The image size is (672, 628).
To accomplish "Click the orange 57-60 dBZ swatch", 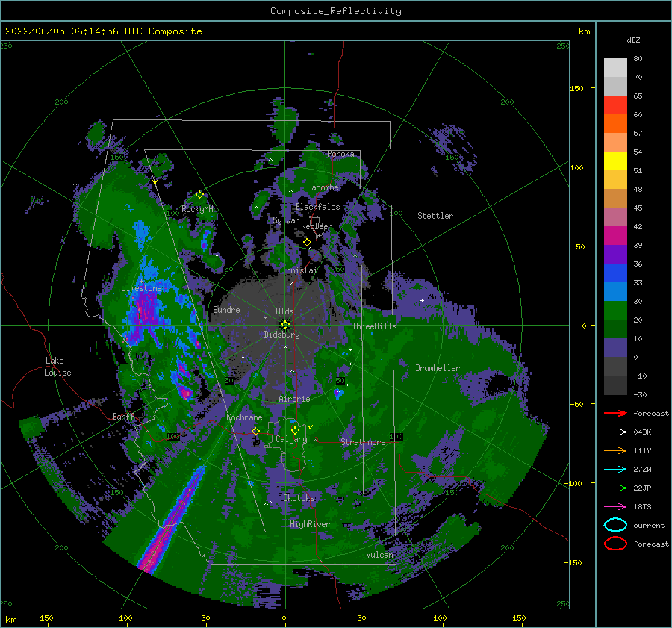I will pos(615,124).
